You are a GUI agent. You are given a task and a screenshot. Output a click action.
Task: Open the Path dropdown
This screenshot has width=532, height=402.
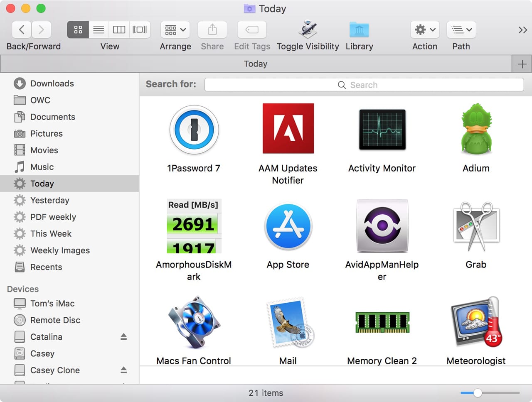pos(461,29)
